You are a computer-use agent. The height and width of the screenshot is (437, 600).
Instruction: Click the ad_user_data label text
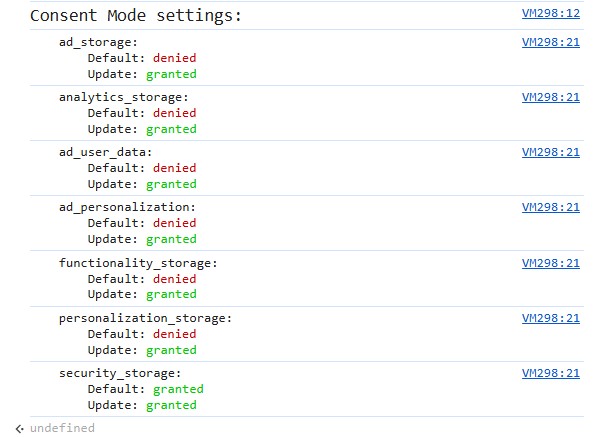(105, 152)
